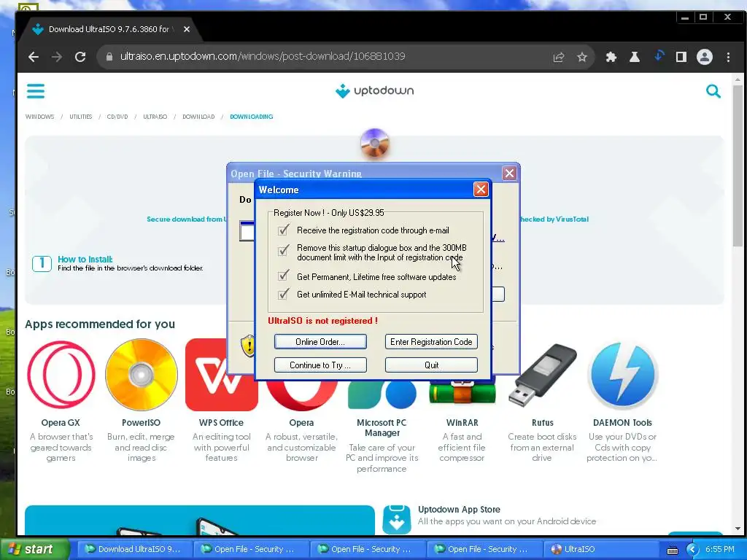This screenshot has width=747, height=560.
Task: Close the Download UltraISO browser tab
Action: point(187,29)
